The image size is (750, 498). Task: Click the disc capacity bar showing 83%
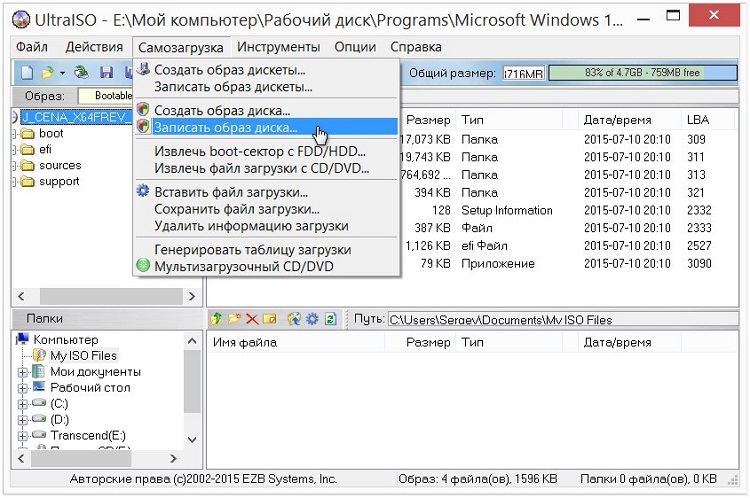point(642,73)
